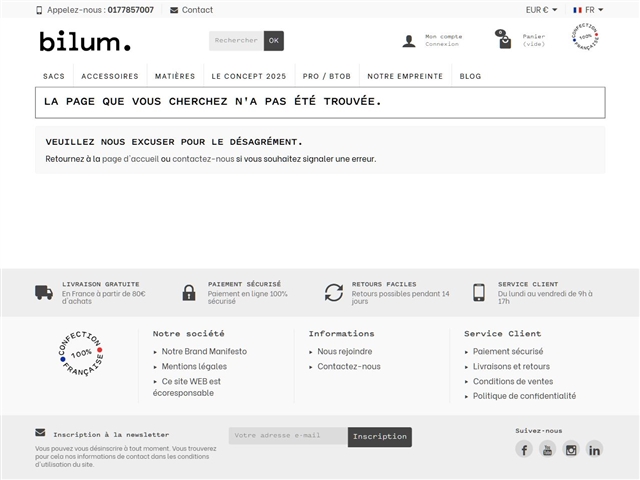Expand the EUR € currency dropdown
Viewport: 640px width, 480px height.
tap(541, 10)
